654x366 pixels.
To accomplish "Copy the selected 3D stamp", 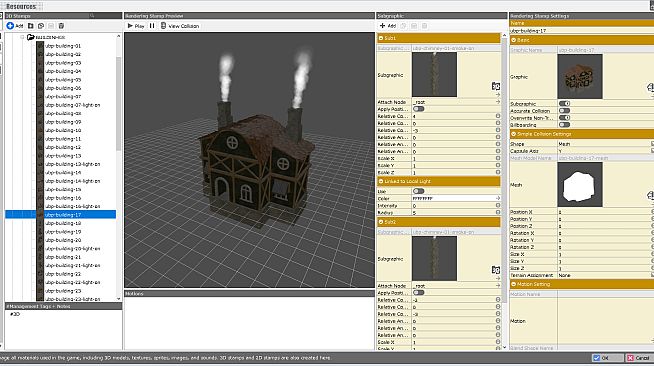I will point(41,26).
